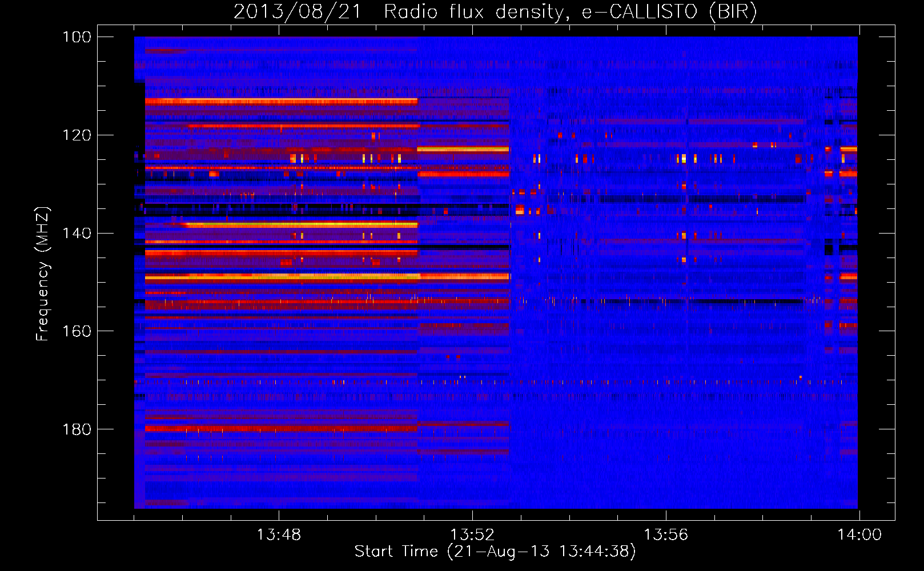
Task: Click the '13:48' time tick label
Action: (x=279, y=535)
